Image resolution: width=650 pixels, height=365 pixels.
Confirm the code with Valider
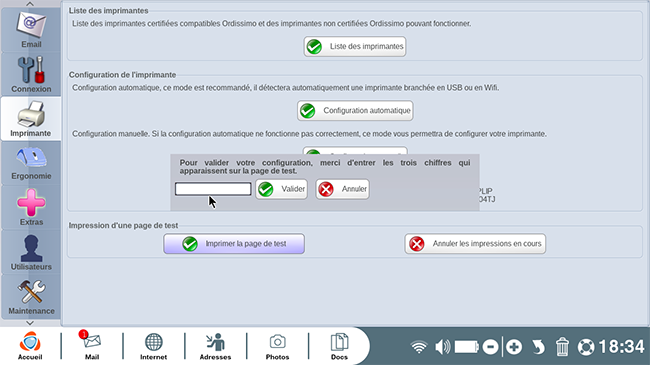281,189
